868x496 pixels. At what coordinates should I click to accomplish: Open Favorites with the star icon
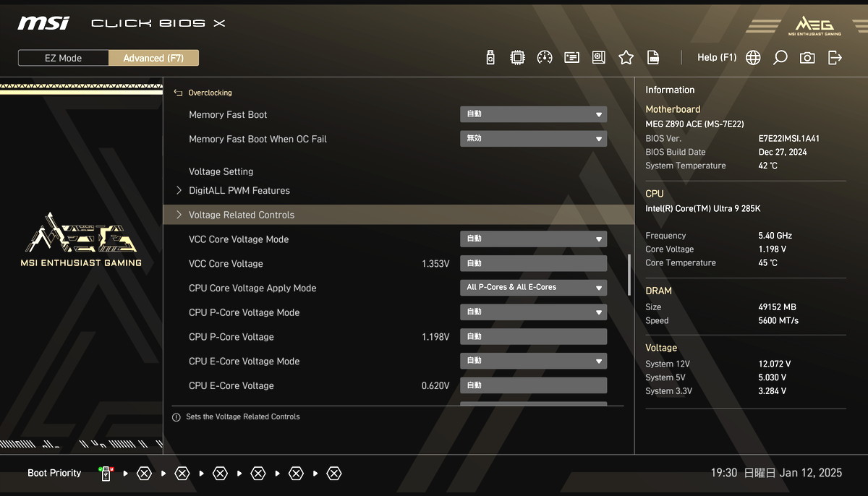(x=626, y=58)
